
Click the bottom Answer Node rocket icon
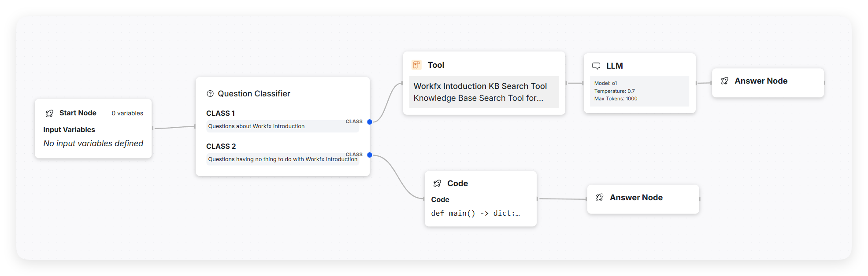[x=600, y=198]
